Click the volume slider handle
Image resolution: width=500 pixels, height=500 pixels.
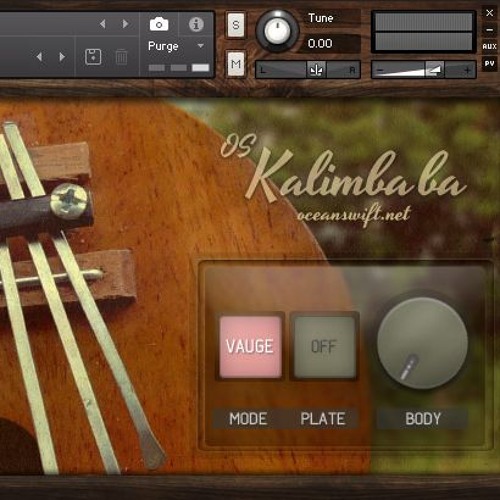pyautogui.click(x=434, y=70)
